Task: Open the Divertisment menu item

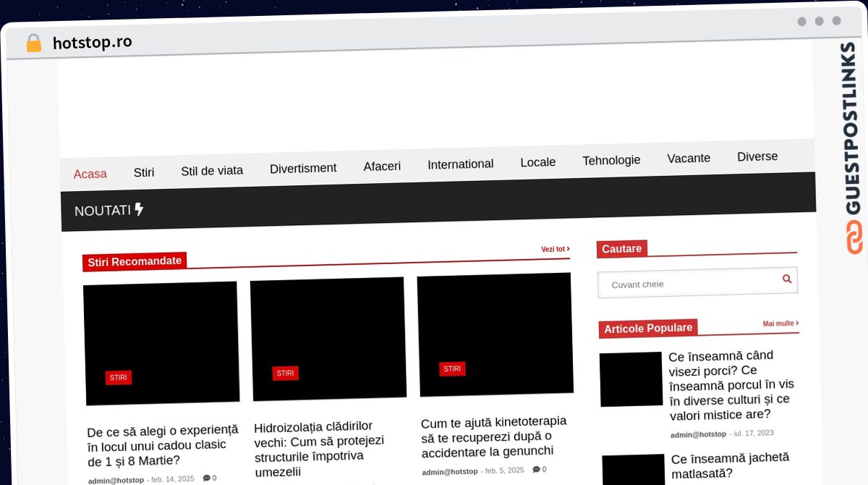Action: click(x=303, y=169)
